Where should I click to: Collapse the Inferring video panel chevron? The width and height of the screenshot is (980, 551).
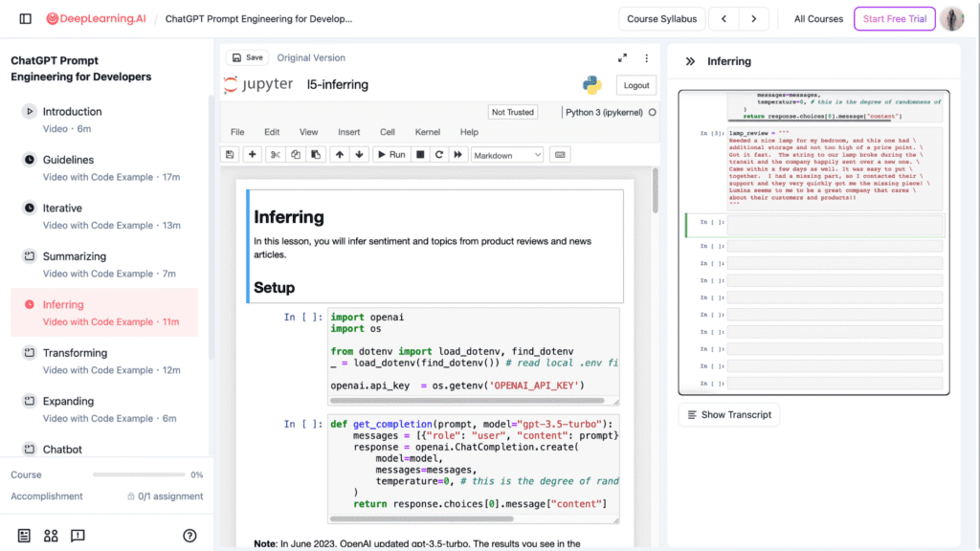click(690, 61)
